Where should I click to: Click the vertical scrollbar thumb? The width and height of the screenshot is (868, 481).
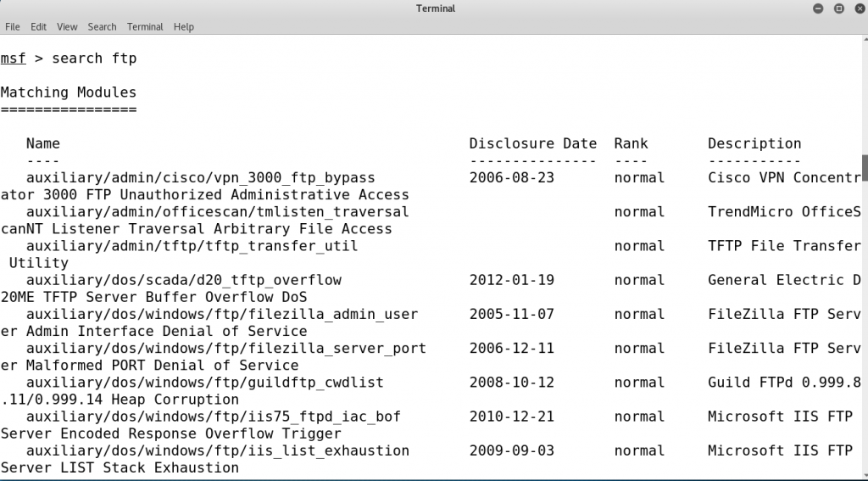tap(865, 167)
